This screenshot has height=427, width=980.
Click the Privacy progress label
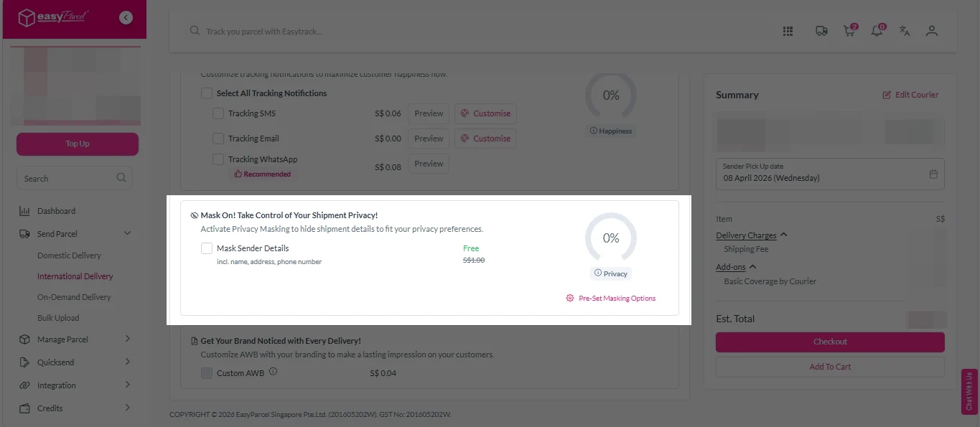(x=611, y=273)
